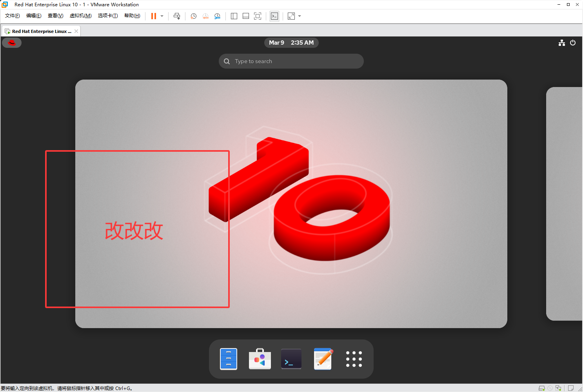
Task: Click the stretch guest display icon
Action: click(x=291, y=16)
